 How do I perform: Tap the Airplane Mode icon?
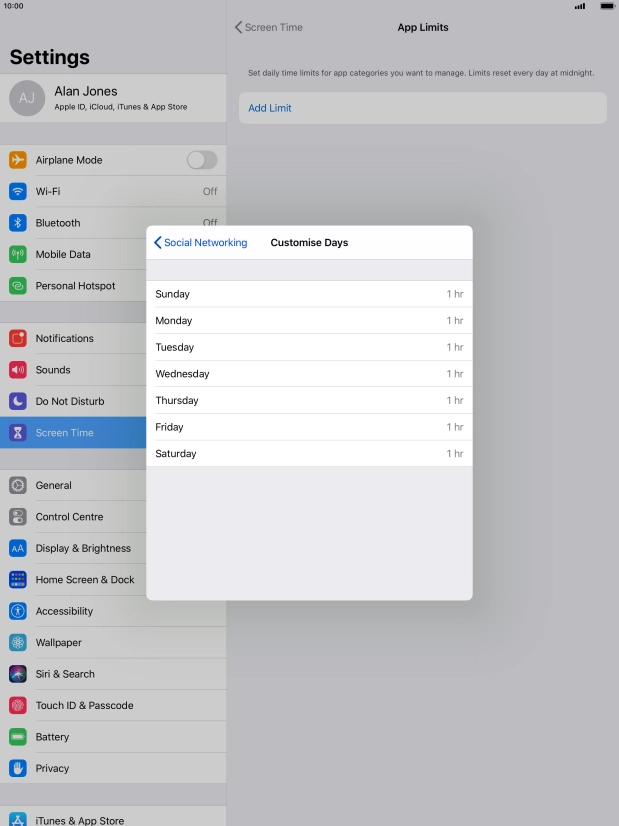(x=18, y=160)
